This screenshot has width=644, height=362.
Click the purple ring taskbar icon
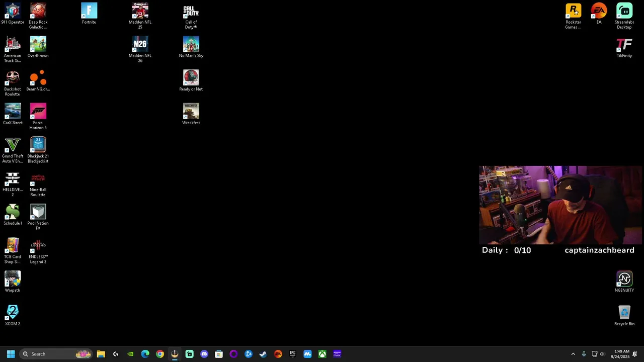pyautogui.click(x=233, y=354)
